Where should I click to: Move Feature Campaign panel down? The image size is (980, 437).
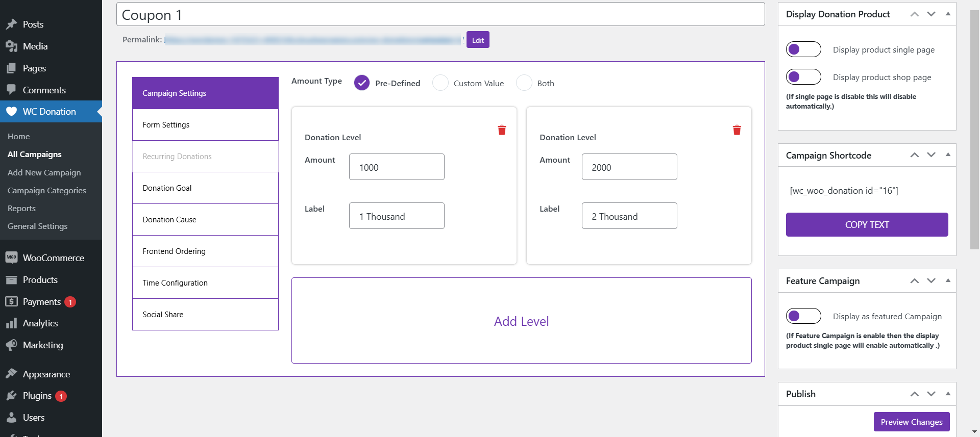click(932, 281)
